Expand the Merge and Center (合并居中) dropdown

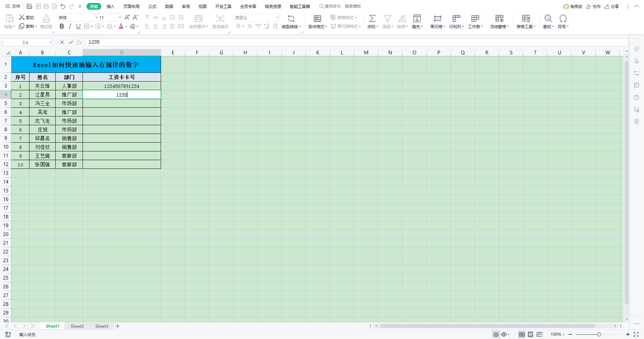click(207, 26)
